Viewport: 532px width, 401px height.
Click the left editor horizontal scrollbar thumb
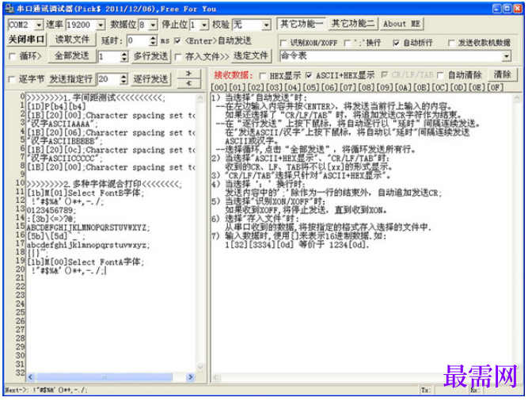pyautogui.click(x=104, y=377)
